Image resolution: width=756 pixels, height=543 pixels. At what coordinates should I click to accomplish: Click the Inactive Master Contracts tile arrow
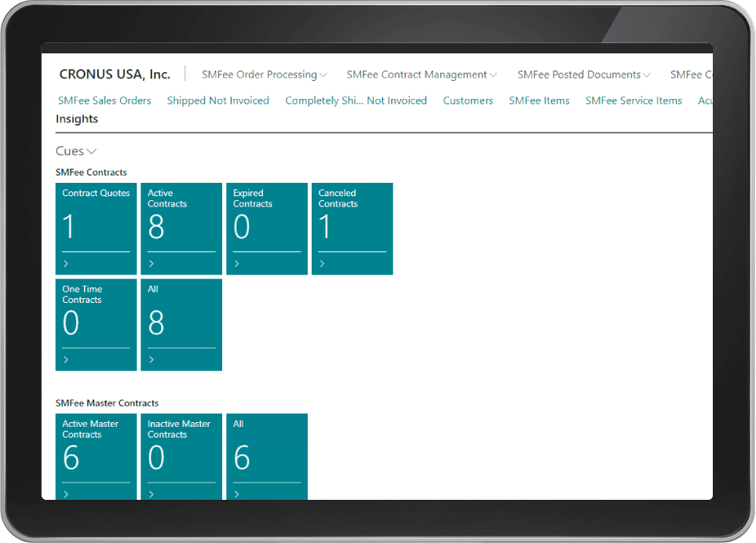tap(152, 494)
